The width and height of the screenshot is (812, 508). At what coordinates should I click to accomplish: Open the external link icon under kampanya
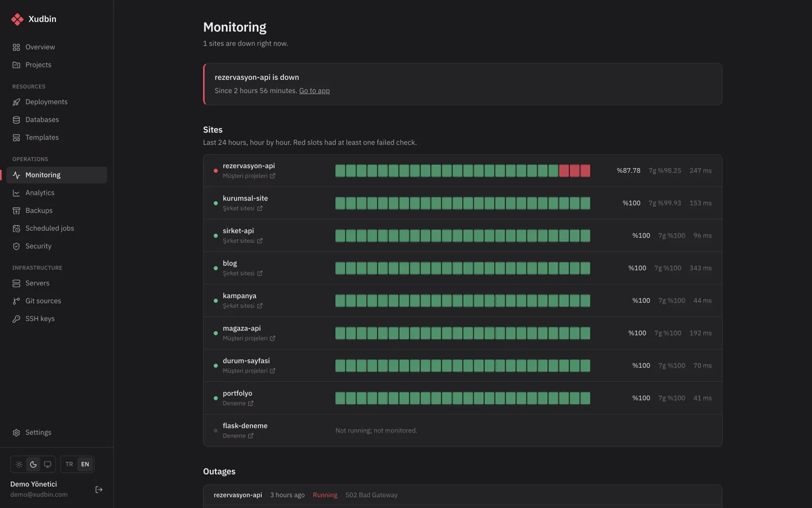[260, 306]
